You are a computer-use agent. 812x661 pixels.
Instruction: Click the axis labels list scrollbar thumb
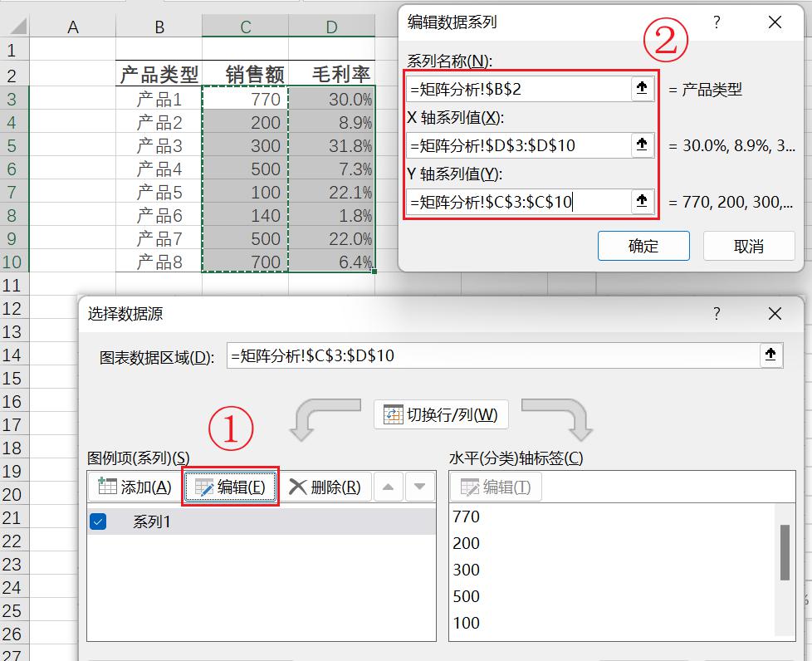click(x=785, y=552)
